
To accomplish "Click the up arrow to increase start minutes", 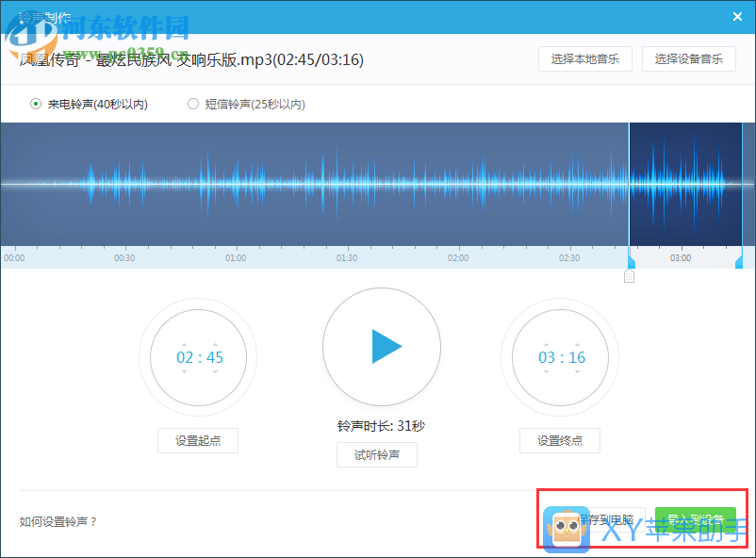I will click(185, 344).
